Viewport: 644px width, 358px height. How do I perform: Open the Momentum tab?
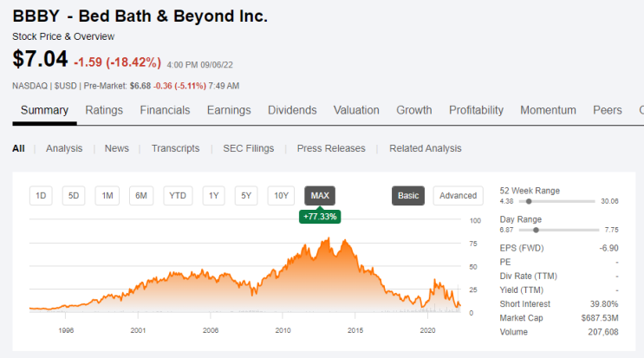coord(548,110)
